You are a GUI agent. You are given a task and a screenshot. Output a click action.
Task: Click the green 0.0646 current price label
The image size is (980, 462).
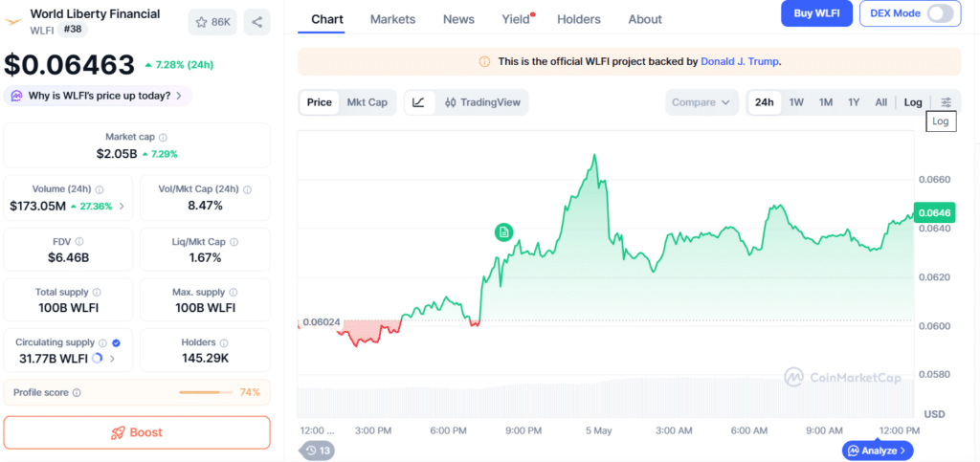coord(934,213)
